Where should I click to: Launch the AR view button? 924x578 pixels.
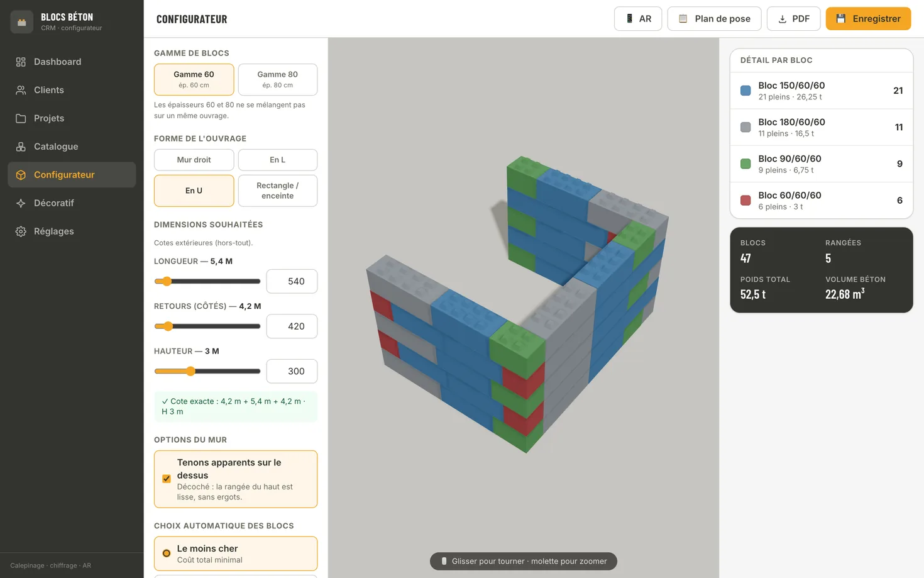click(638, 19)
